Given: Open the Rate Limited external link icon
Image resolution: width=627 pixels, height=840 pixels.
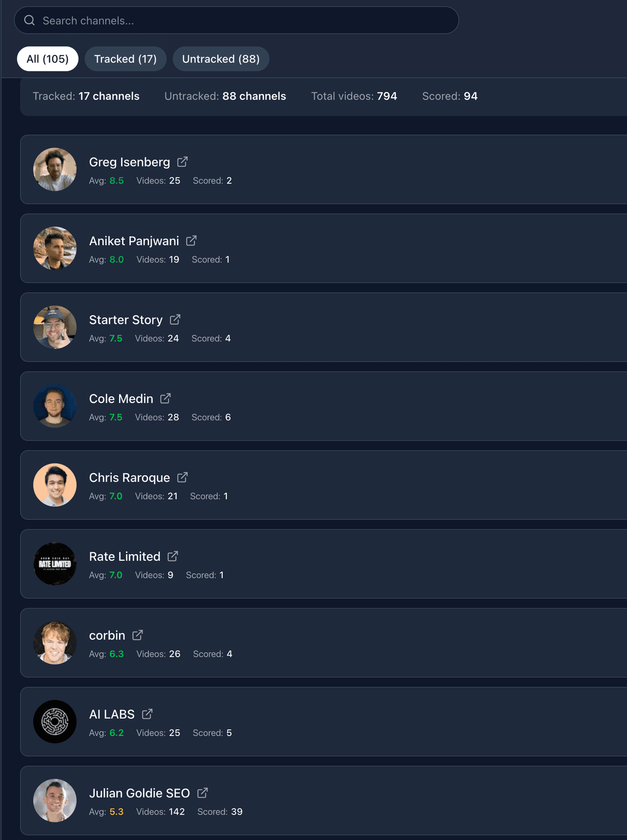Looking at the screenshot, I should tap(173, 556).
